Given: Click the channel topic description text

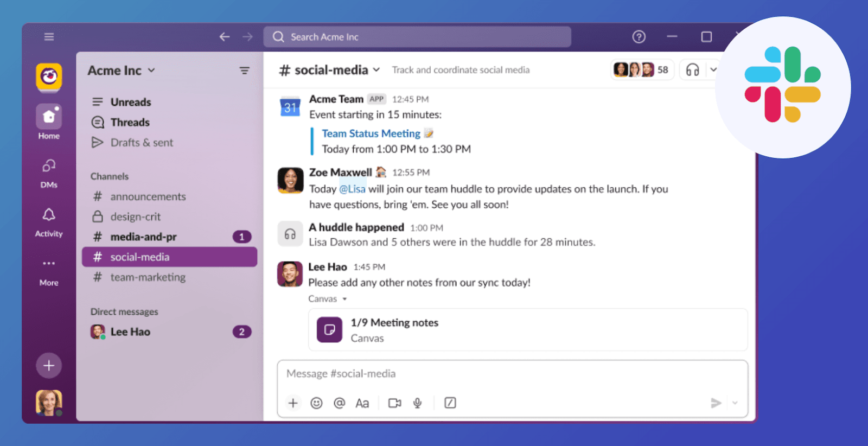Looking at the screenshot, I should pos(461,70).
